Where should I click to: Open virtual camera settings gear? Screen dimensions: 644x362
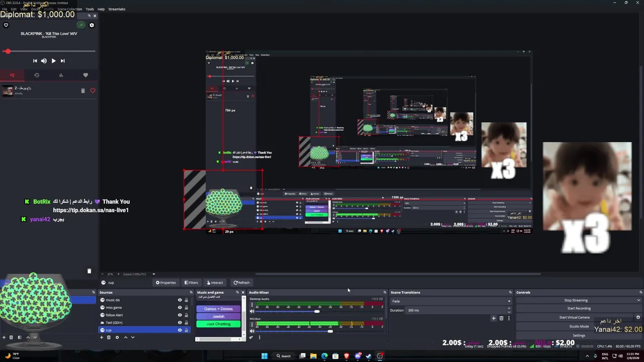(638, 317)
